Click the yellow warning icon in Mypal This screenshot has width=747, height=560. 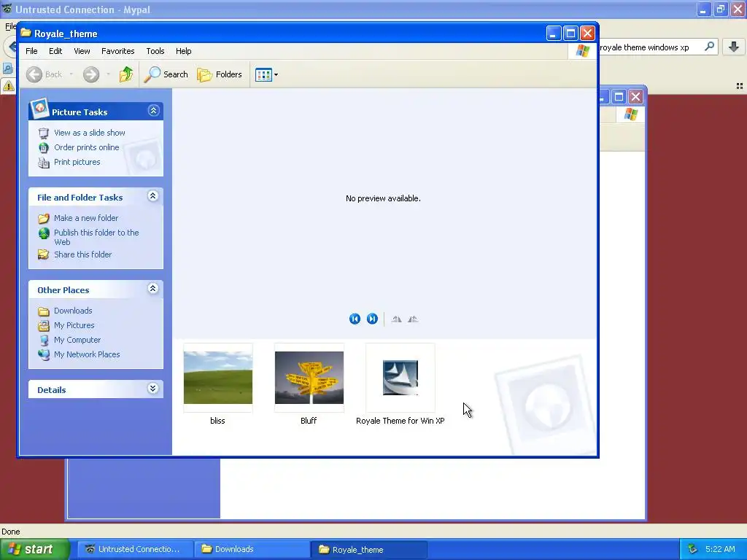click(x=9, y=86)
